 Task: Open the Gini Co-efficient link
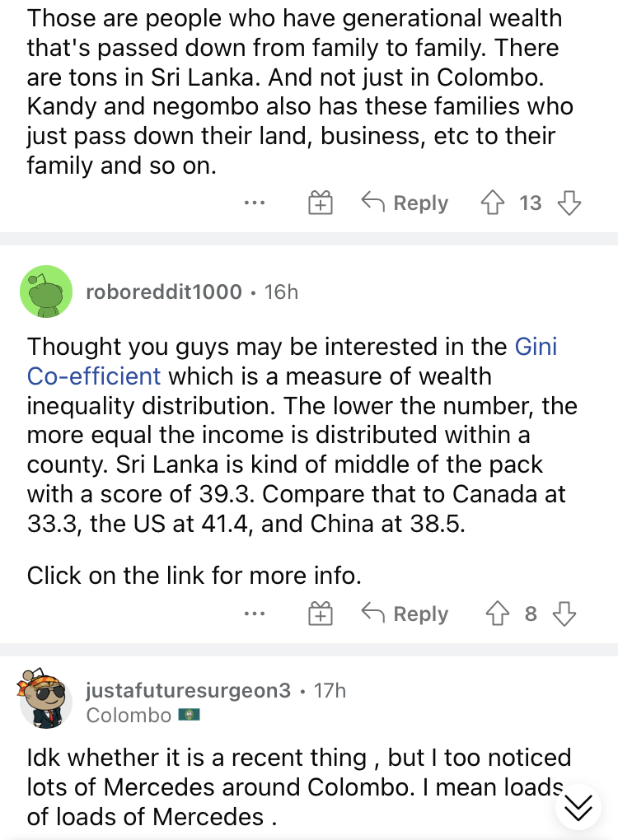[293, 361]
